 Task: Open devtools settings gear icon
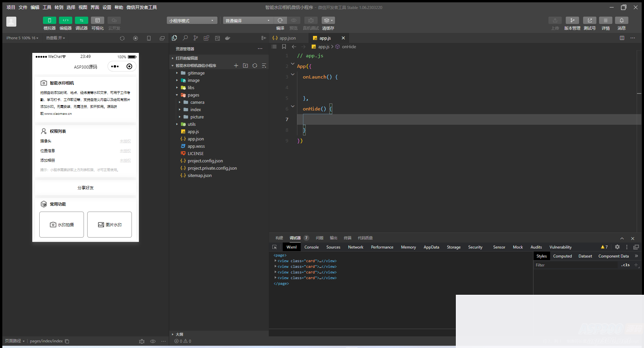[617, 247]
